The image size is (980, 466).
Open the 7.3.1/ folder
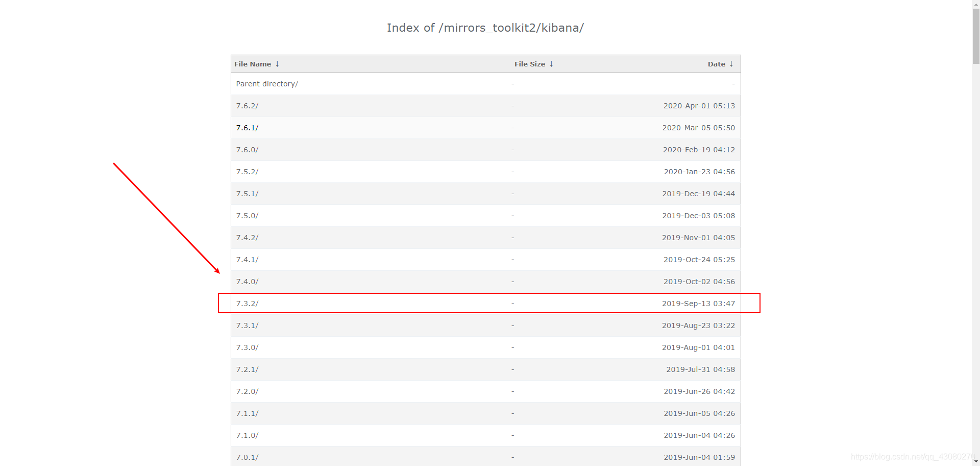click(247, 325)
